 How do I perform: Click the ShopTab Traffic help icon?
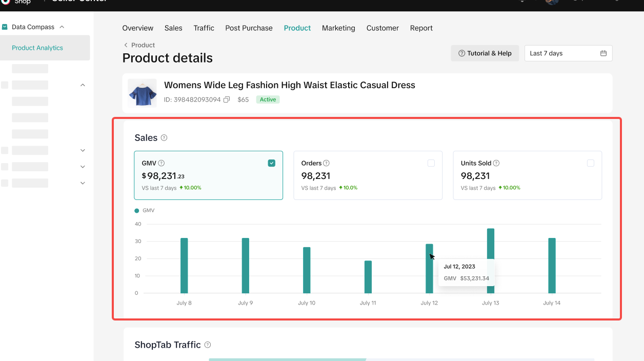[x=208, y=345]
